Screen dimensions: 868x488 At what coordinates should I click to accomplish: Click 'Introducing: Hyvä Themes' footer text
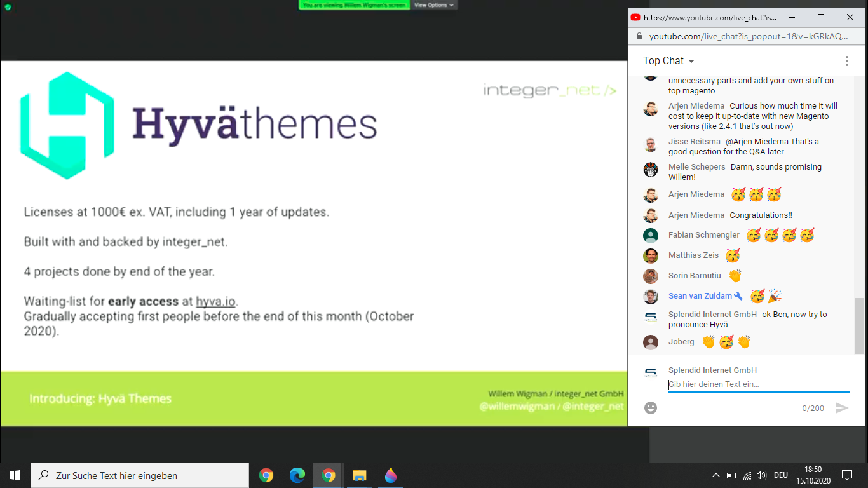[x=100, y=399]
